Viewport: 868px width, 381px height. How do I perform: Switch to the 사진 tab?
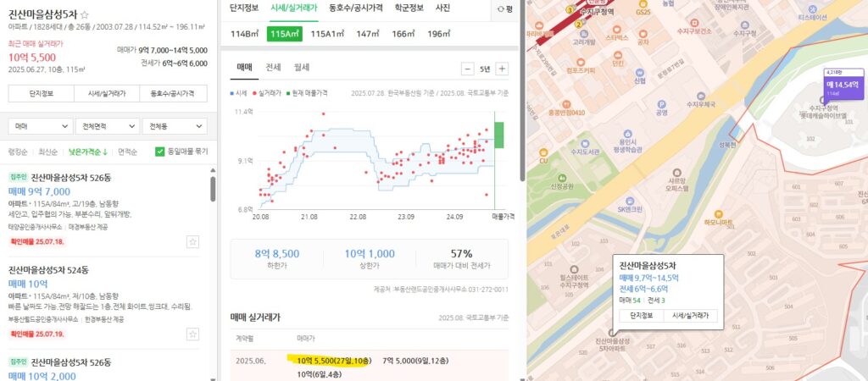442,8
